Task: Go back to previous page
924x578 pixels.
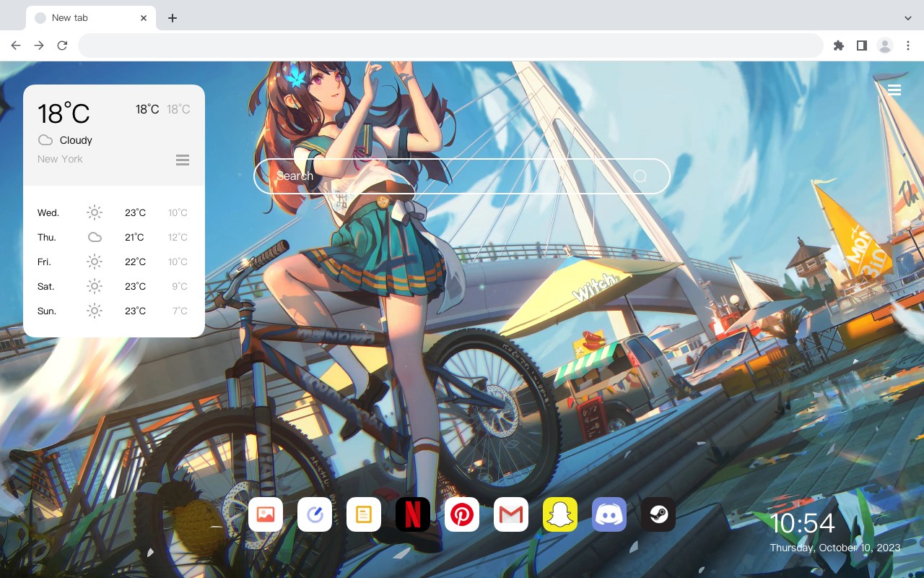Action: point(16,46)
